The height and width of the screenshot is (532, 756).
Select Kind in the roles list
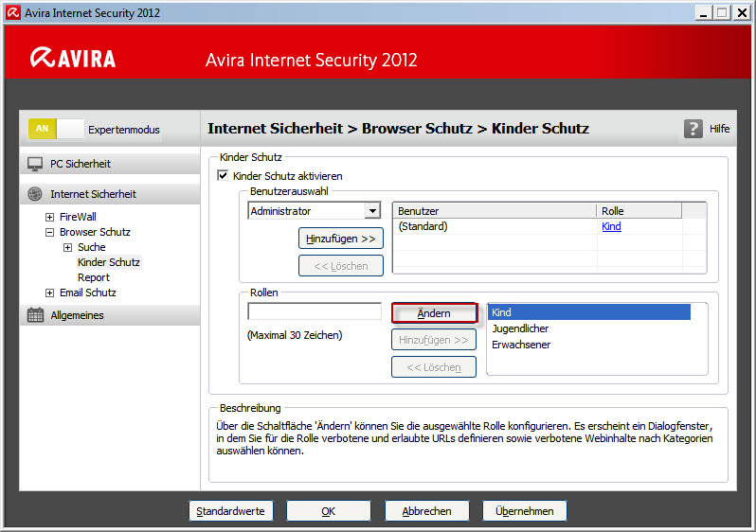click(589, 312)
